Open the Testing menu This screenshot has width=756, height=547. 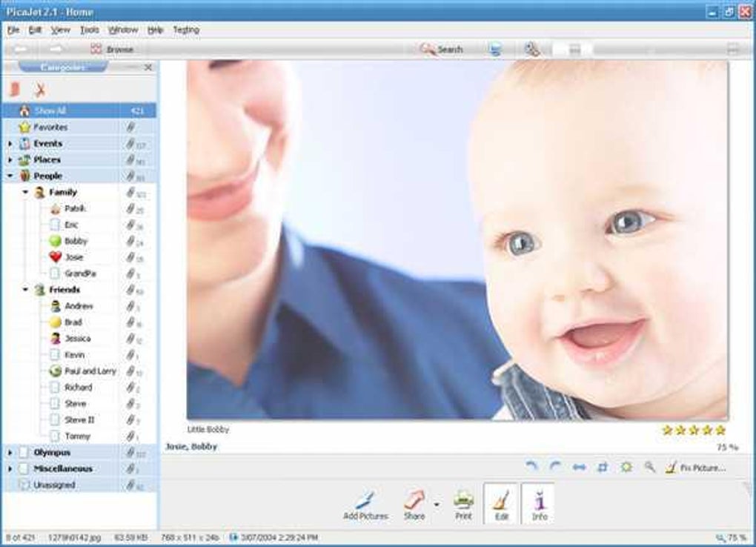click(186, 30)
